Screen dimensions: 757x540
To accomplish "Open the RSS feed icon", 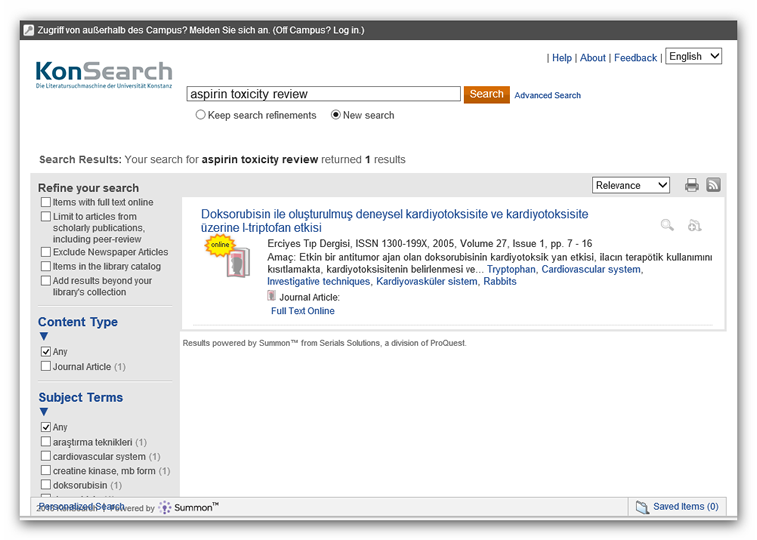I will pyautogui.click(x=713, y=185).
